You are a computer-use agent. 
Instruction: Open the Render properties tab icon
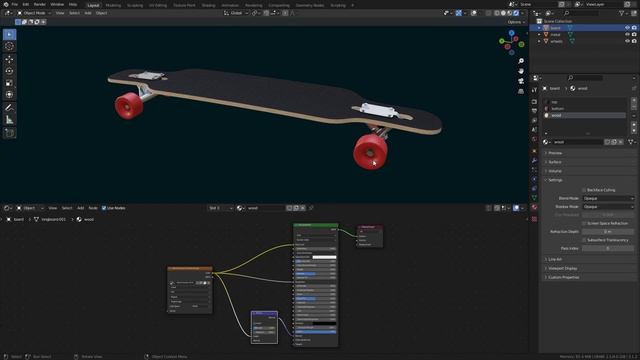click(534, 102)
